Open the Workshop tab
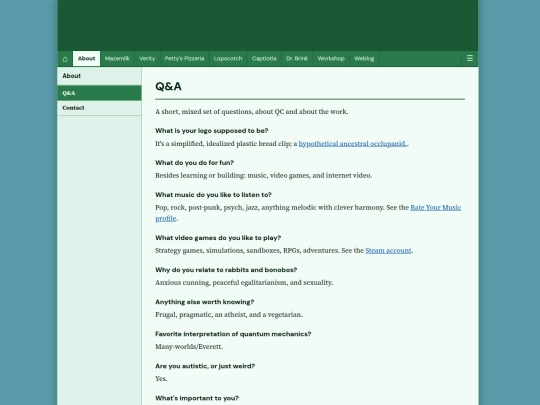Image resolution: width=540 pixels, height=405 pixels. [331, 59]
